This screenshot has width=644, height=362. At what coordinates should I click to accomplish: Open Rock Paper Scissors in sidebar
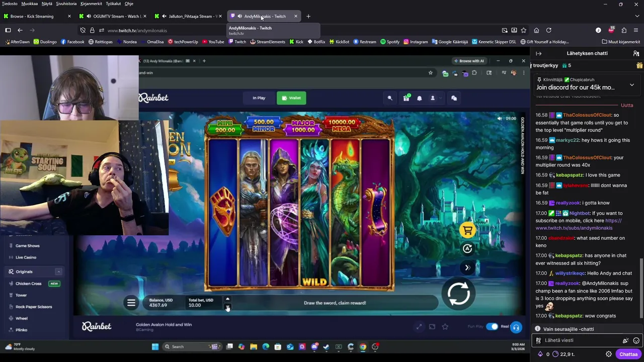point(34,307)
